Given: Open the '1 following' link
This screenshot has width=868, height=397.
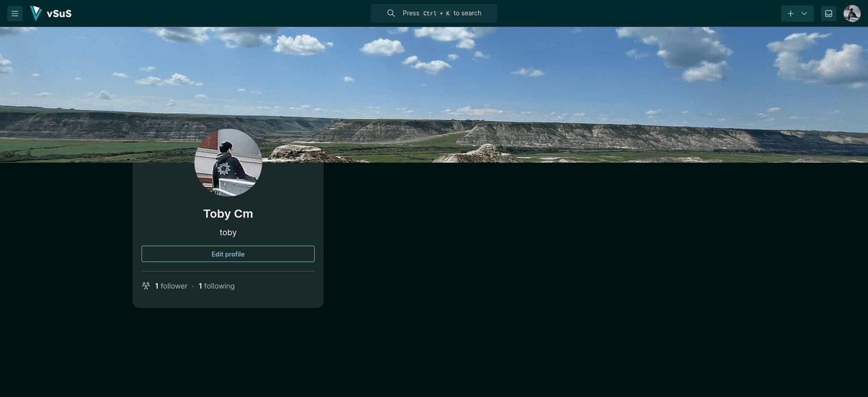Looking at the screenshot, I should (x=216, y=286).
